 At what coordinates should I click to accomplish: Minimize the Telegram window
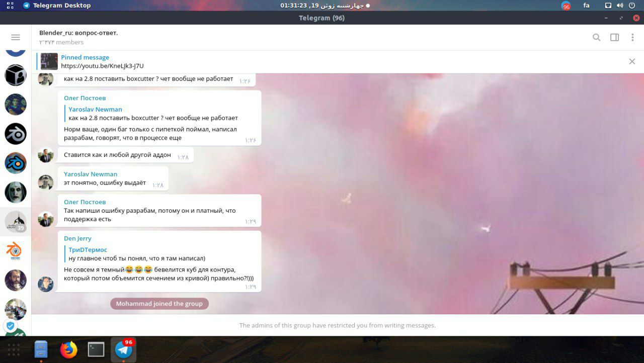(x=606, y=18)
